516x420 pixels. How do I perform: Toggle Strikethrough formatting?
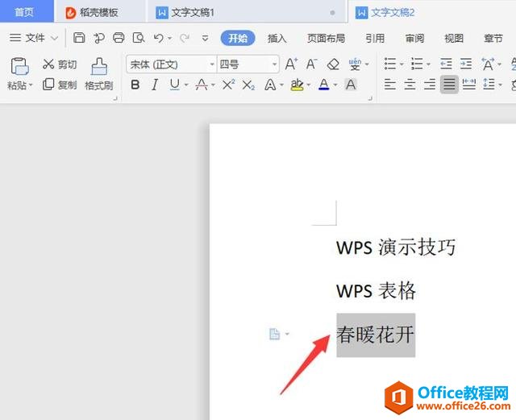coord(201,85)
